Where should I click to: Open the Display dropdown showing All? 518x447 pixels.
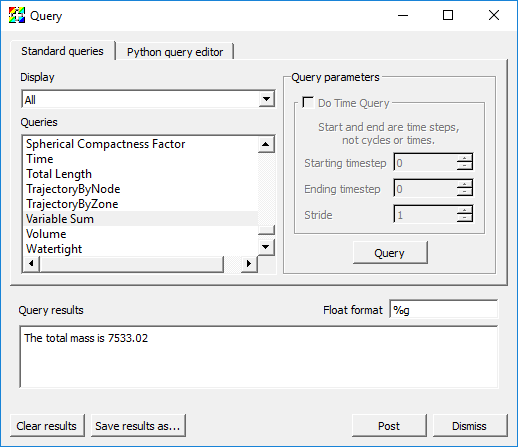(x=148, y=99)
